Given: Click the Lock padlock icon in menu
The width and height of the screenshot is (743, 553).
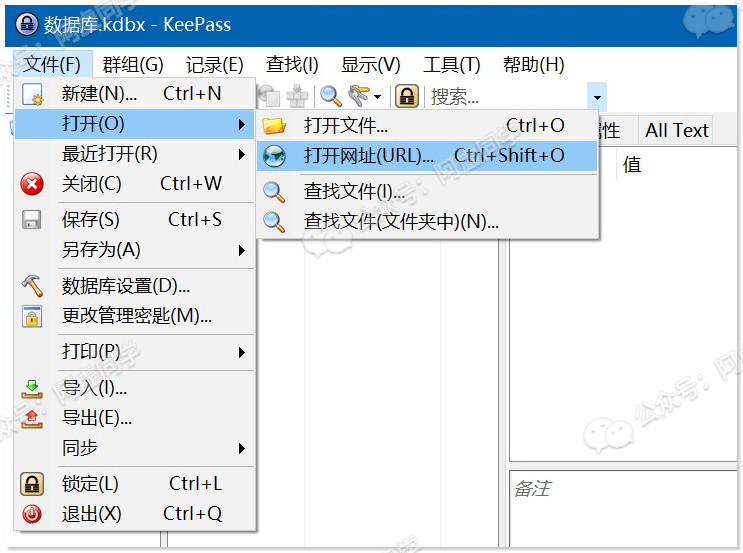Looking at the screenshot, I should (x=32, y=484).
